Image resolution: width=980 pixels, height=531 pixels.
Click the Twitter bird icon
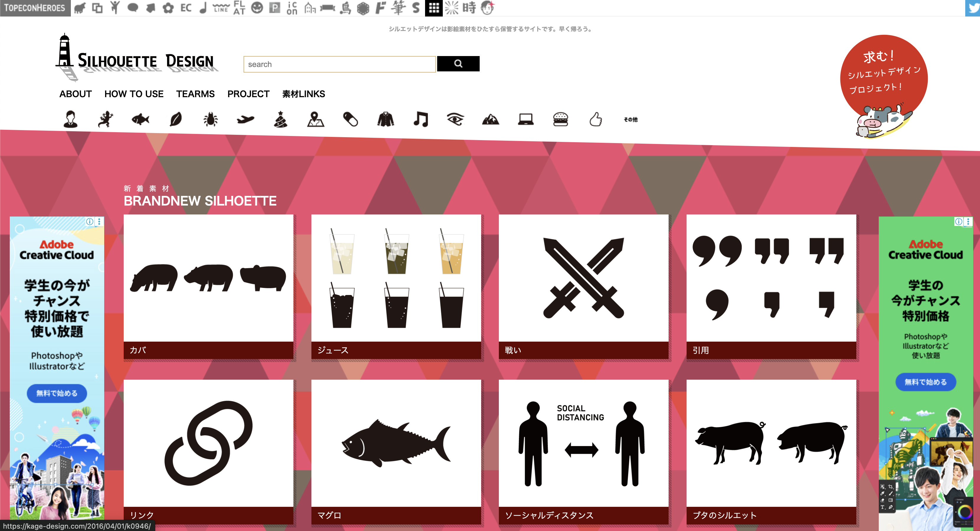coord(972,8)
